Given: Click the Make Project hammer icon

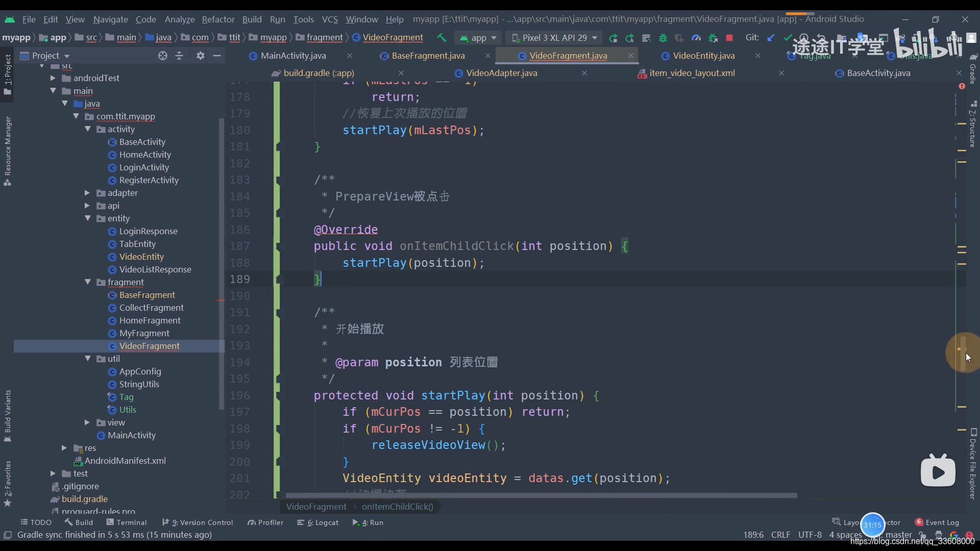Looking at the screenshot, I should click(x=442, y=38).
